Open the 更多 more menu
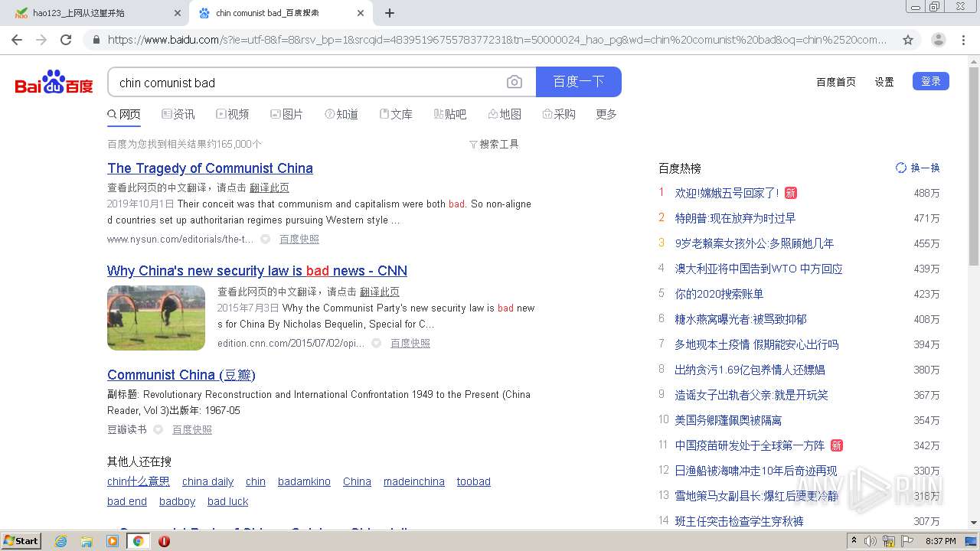 [x=606, y=114]
